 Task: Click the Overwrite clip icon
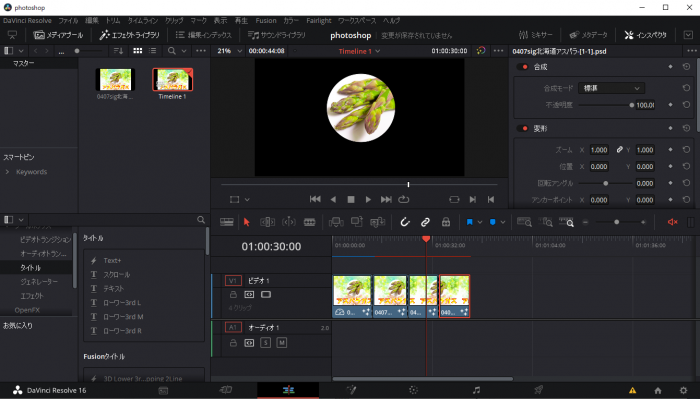pos(357,222)
